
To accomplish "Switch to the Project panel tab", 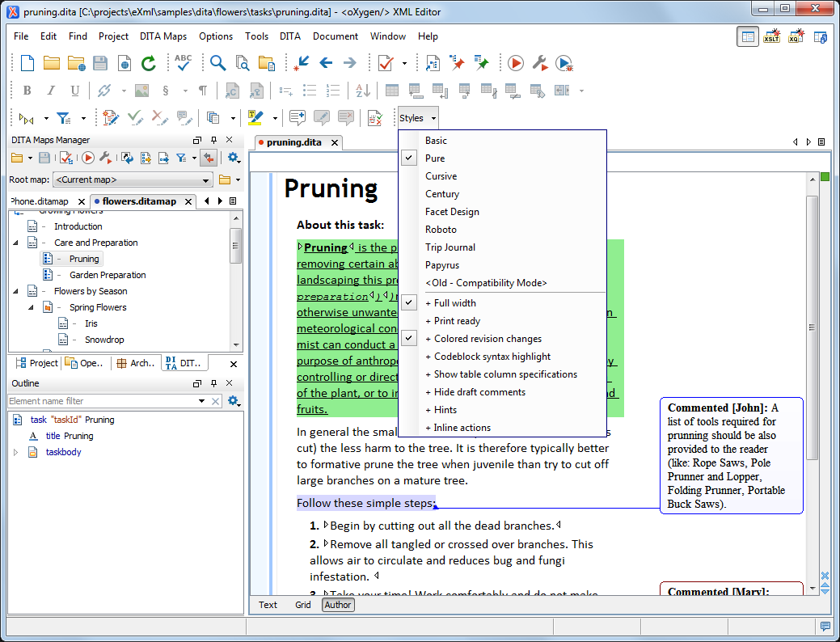I will pos(37,363).
